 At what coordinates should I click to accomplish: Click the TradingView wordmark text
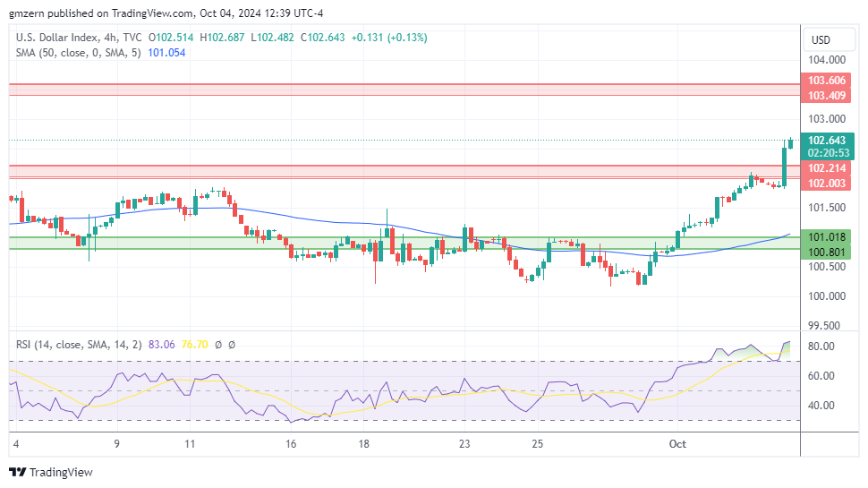(x=61, y=473)
